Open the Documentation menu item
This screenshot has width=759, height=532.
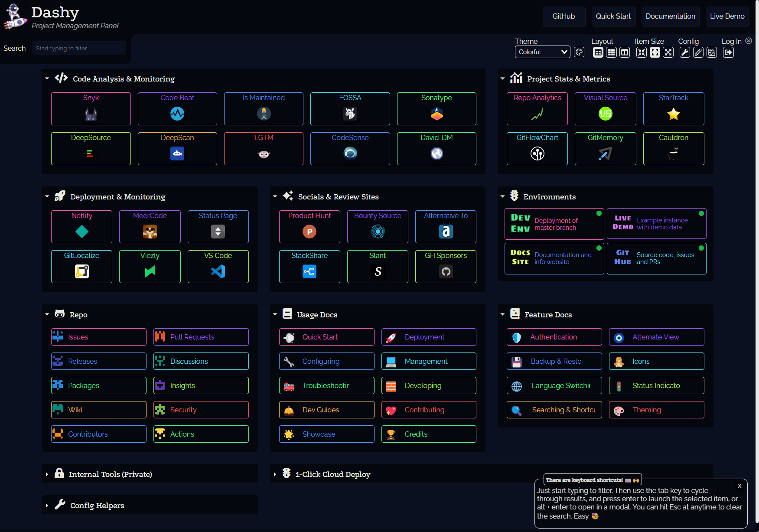[670, 16]
